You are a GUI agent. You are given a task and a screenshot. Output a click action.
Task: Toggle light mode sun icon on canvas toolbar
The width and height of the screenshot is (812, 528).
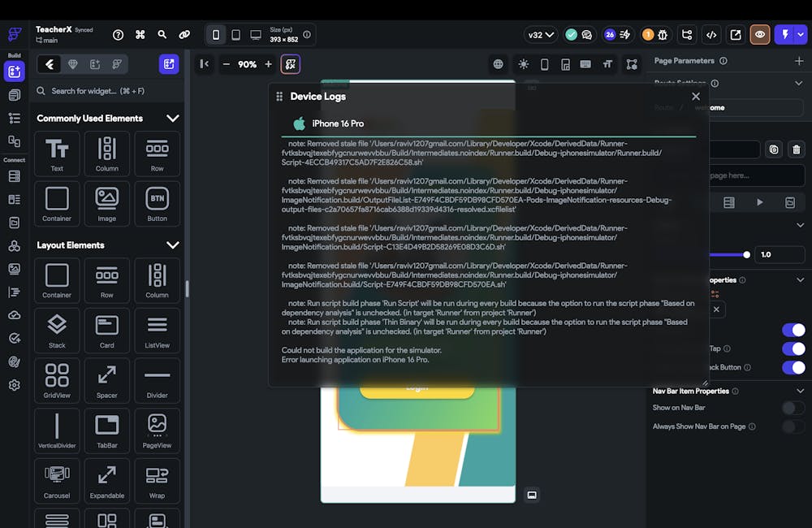point(523,64)
